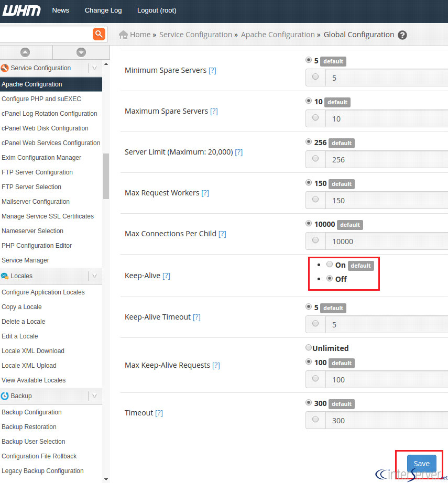Click the sidebar expand-down arrow icon
Image resolution: width=448 pixels, height=483 pixels.
[81, 52]
